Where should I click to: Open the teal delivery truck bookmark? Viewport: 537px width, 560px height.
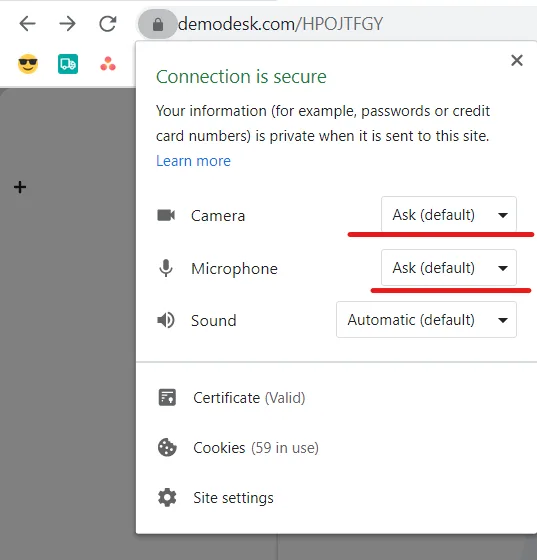(x=68, y=64)
